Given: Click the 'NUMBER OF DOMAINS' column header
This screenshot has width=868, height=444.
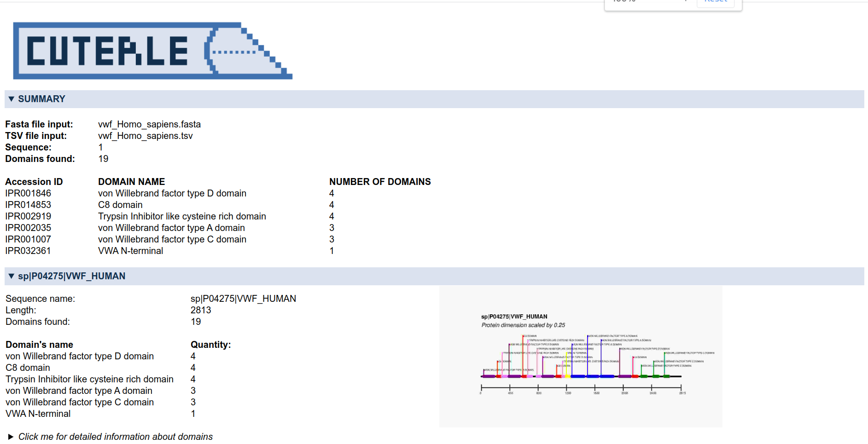Looking at the screenshot, I should point(380,182).
